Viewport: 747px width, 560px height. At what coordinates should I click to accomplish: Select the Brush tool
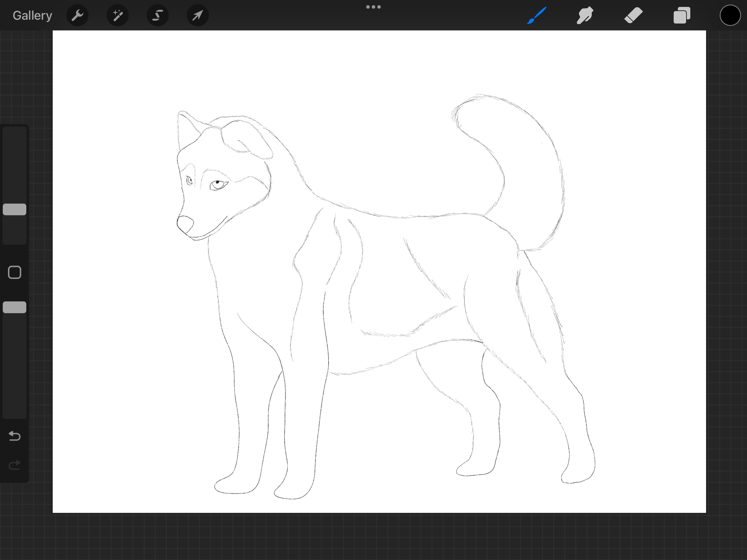coord(537,16)
